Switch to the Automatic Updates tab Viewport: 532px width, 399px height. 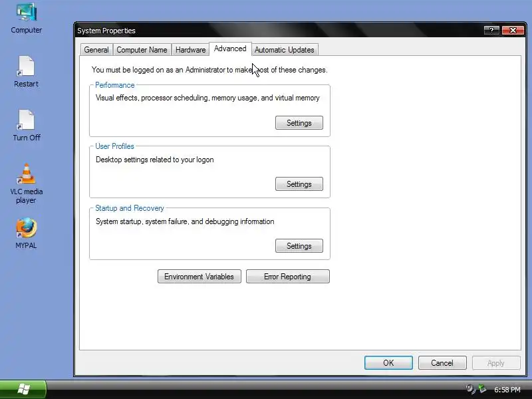[x=285, y=50]
